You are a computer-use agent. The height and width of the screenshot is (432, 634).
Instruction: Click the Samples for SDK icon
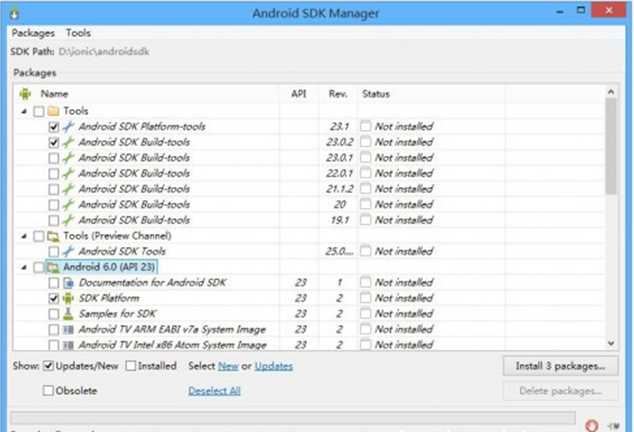(69, 314)
